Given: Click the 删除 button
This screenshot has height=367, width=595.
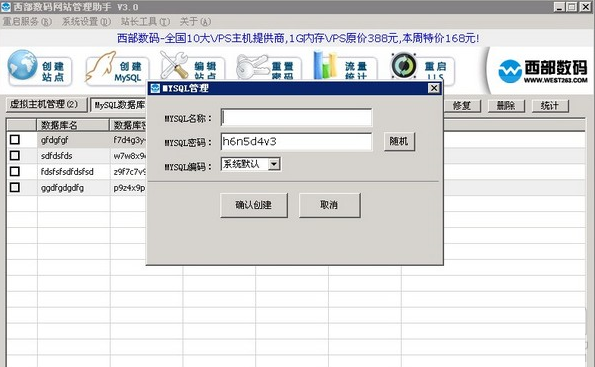Looking at the screenshot, I should [x=506, y=106].
